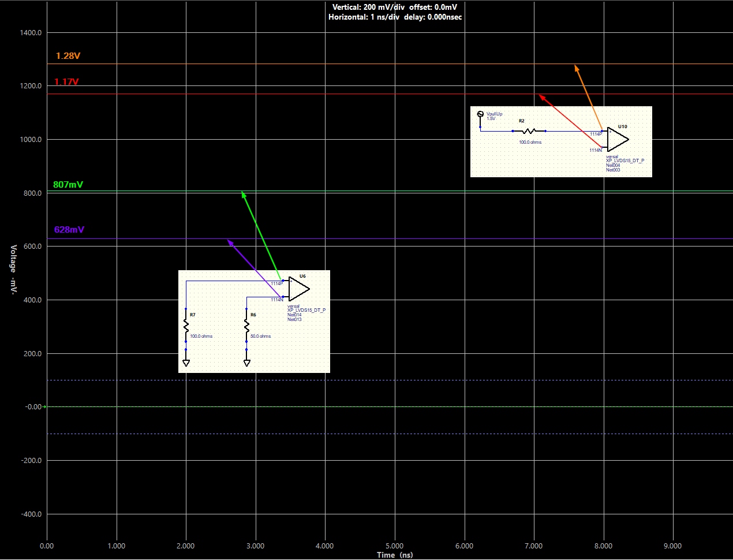Click the Time (ns) axis label
The image size is (733, 560).
(395, 555)
